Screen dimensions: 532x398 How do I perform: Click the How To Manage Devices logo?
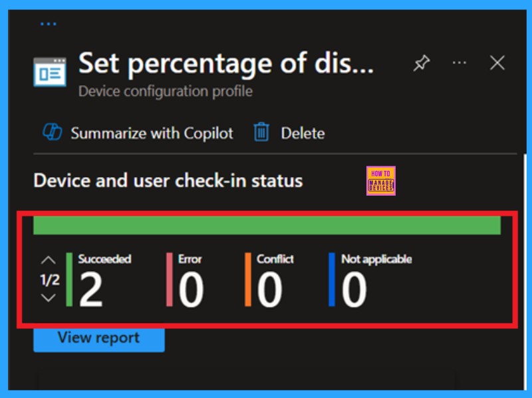[x=380, y=180]
